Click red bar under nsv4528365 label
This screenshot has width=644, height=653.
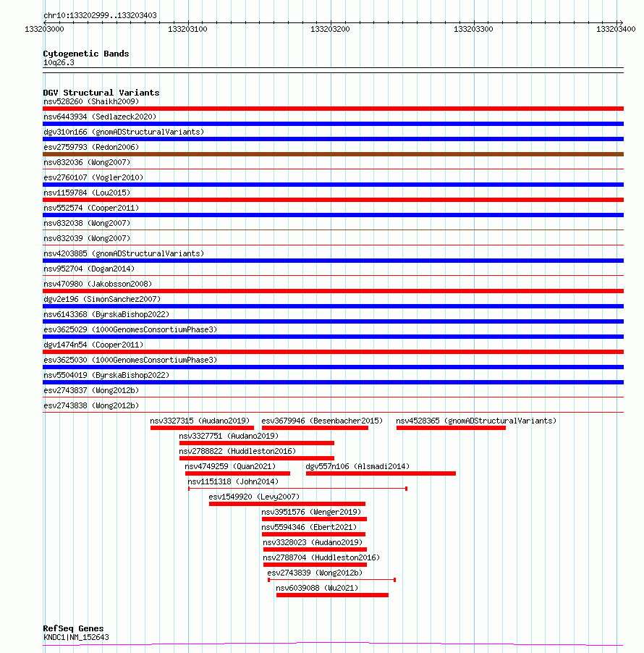coord(452,428)
